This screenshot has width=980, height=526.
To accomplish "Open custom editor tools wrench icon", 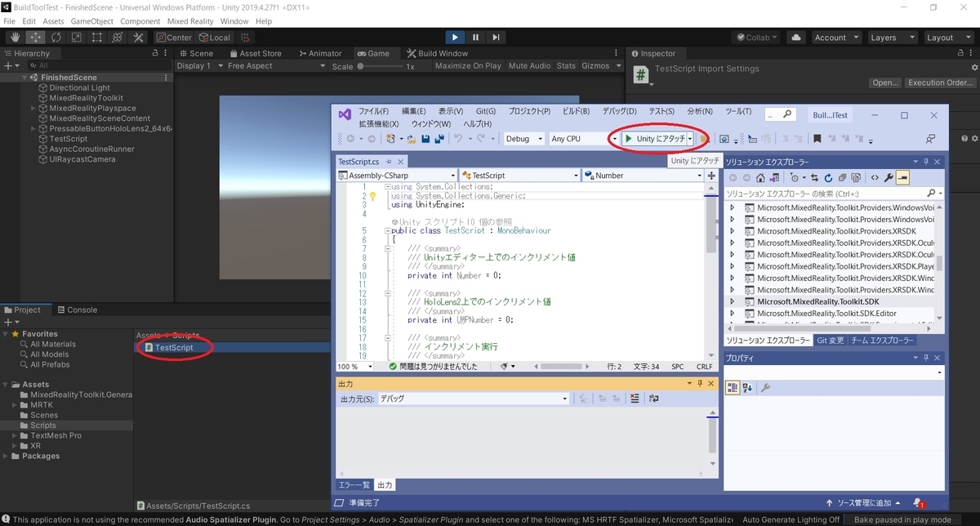I will [x=138, y=38].
